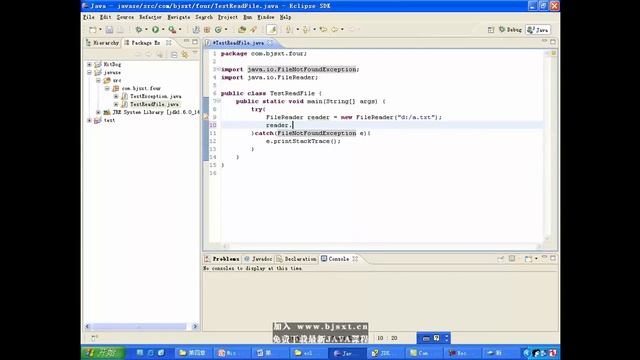Toggle Mark Occurrences in the toolbar
The height and width of the screenshot is (360, 640).
(x=271, y=29)
